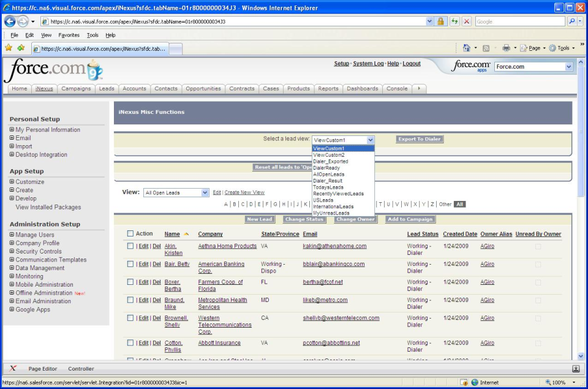
Task: Open the address bar history dropdown arrow
Action: pos(429,21)
